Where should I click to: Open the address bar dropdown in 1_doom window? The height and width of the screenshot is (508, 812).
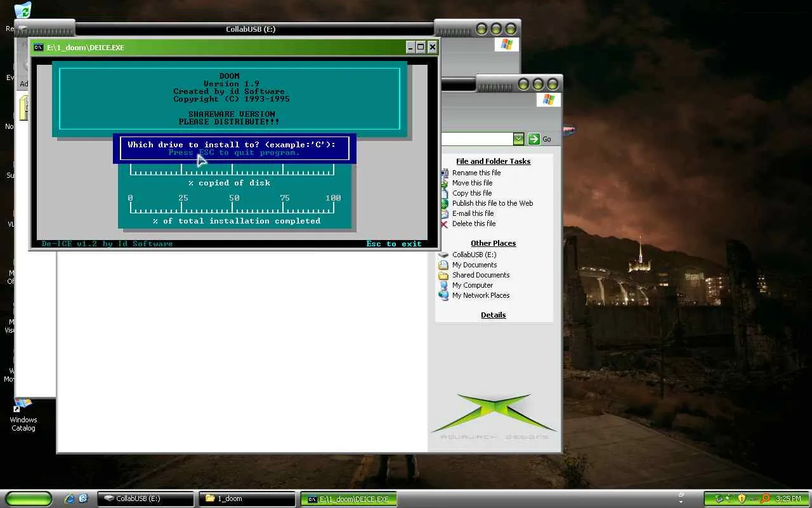(x=519, y=139)
